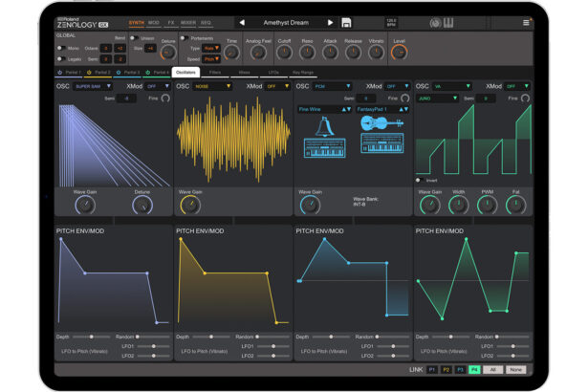This screenshot has height=392, width=588.
Task: Click the Vibrato knob
Action: 376,53
